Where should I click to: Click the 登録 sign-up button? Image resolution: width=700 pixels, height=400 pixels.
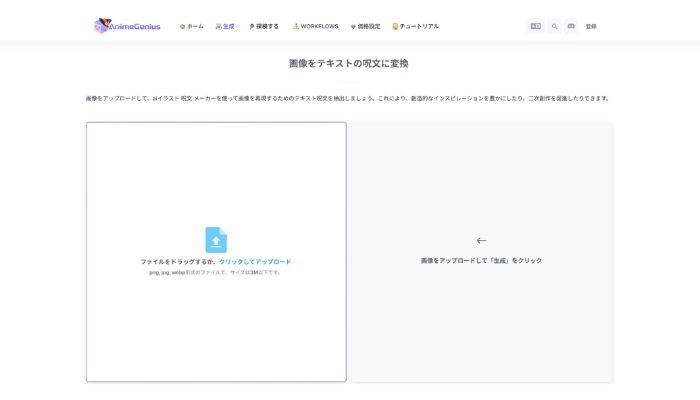point(591,26)
